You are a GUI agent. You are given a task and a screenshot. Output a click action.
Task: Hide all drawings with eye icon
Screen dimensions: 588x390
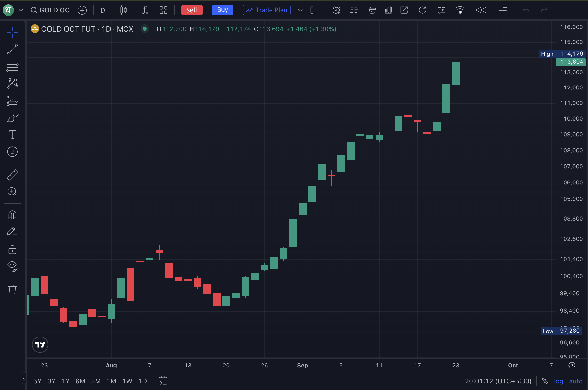(x=12, y=266)
